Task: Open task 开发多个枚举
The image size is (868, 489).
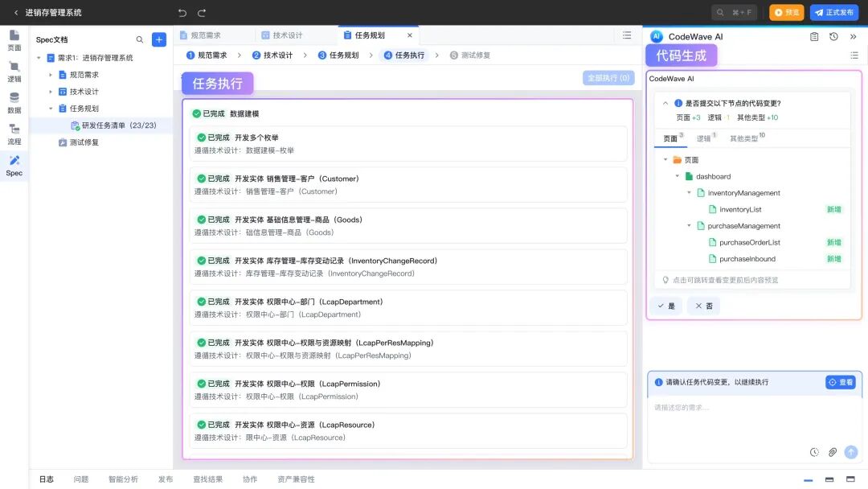Action: [408, 143]
